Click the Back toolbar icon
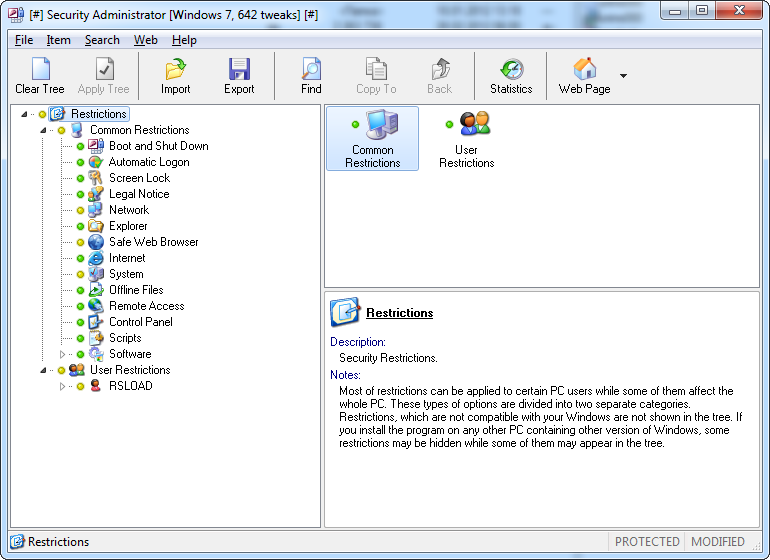Screen dimensions: 770x560 pos(440,68)
